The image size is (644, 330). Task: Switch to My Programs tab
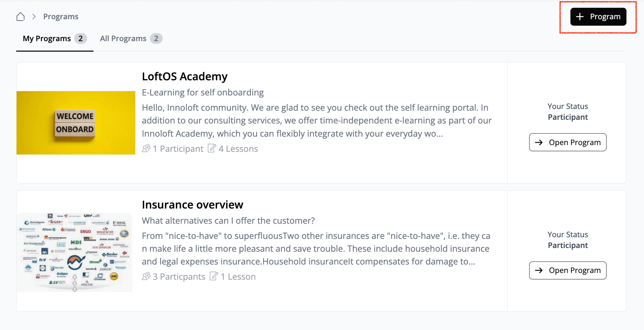click(47, 38)
